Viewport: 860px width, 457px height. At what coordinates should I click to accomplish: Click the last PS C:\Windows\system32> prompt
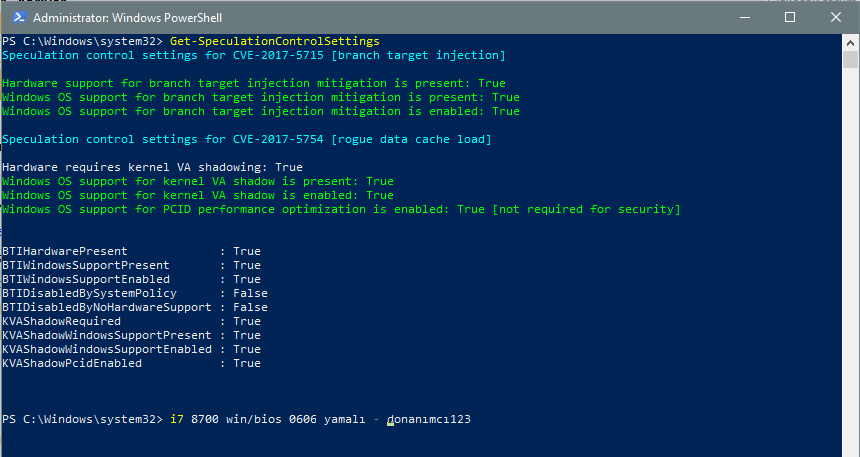coord(82,419)
